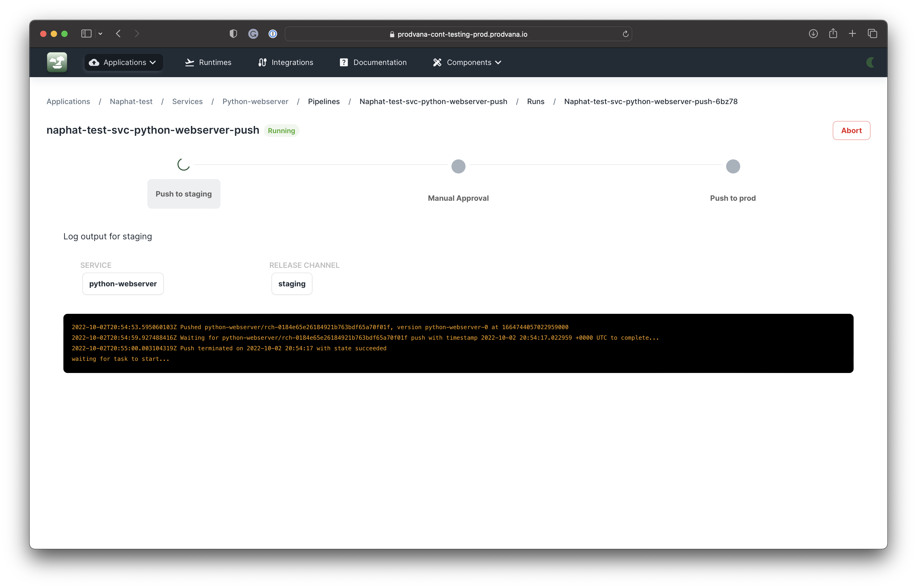Screen dimensions: 917x588
Task: Show the tab overview icon
Action: (x=872, y=34)
